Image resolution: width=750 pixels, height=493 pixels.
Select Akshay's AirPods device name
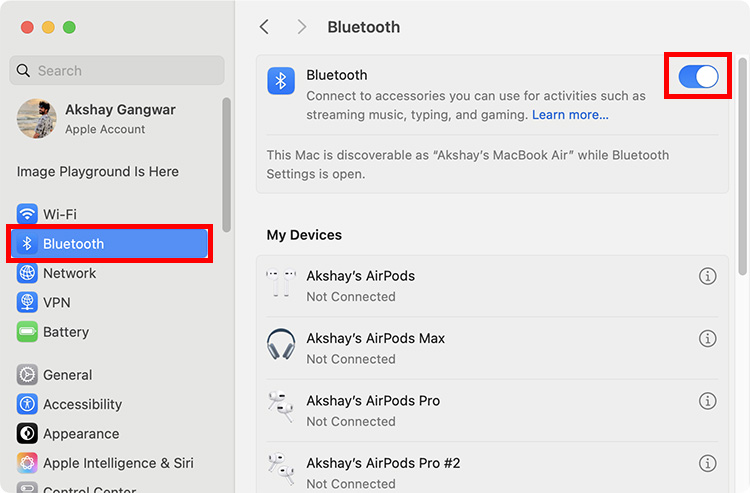tap(361, 276)
